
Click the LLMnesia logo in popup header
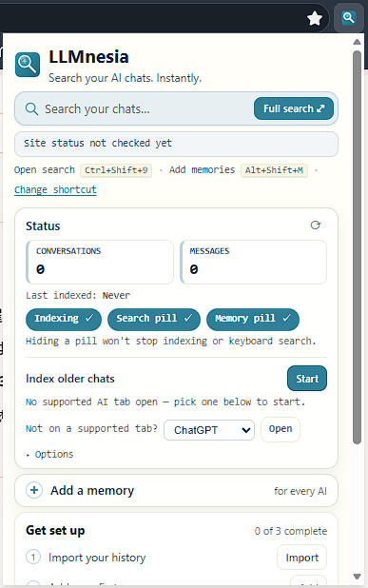tap(28, 65)
